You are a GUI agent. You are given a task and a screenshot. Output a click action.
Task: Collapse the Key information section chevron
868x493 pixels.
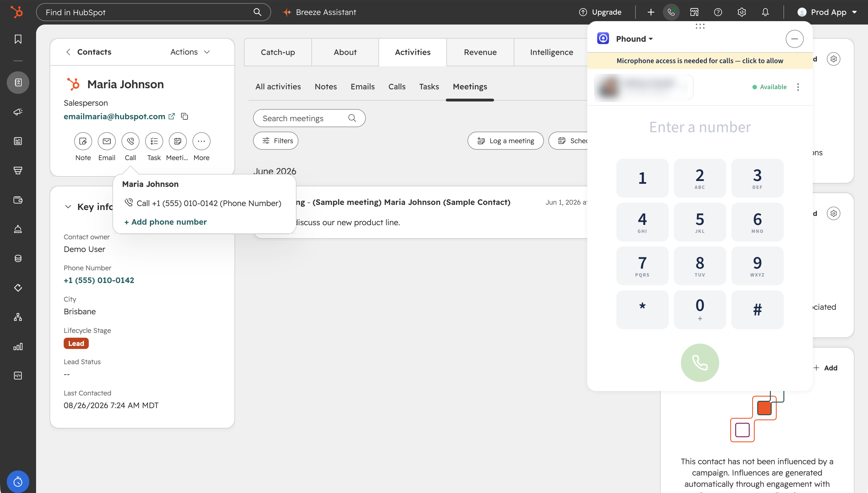[x=68, y=207]
